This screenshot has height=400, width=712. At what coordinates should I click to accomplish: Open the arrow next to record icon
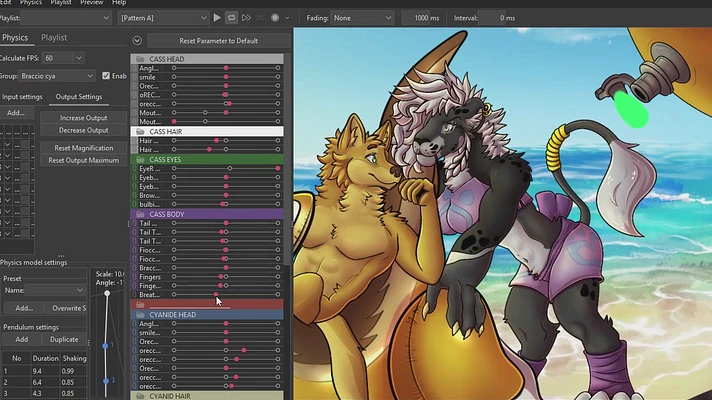pyautogui.click(x=287, y=18)
